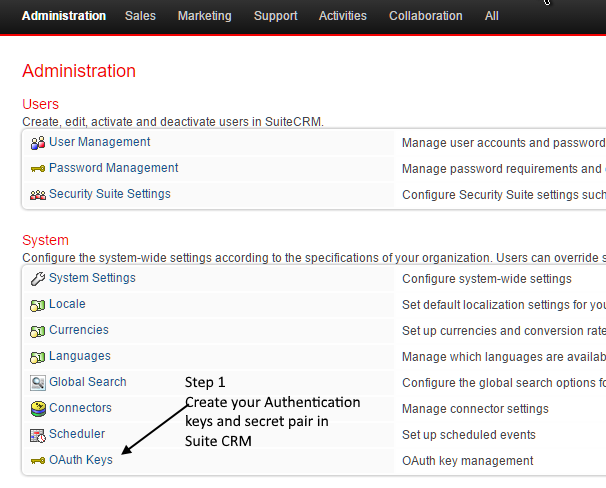Click the 'Configure system-wide settings' description
The width and height of the screenshot is (606, 488).
[x=487, y=279]
